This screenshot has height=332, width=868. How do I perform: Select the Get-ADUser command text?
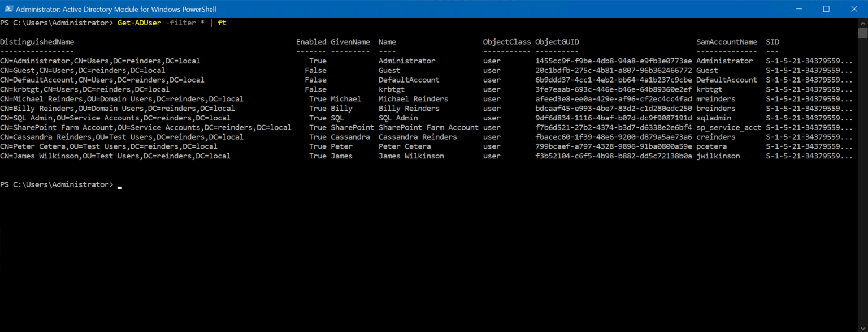[x=139, y=23]
